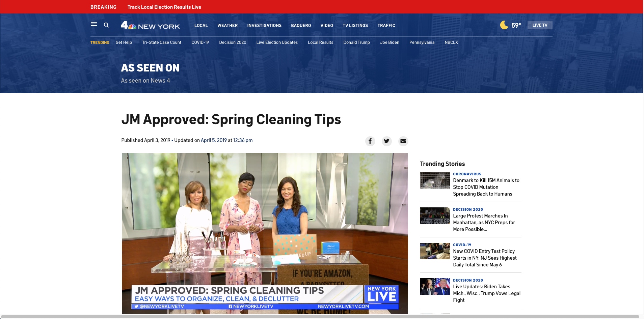Click the horizontal scrollbar at page bottom

pos(321,317)
